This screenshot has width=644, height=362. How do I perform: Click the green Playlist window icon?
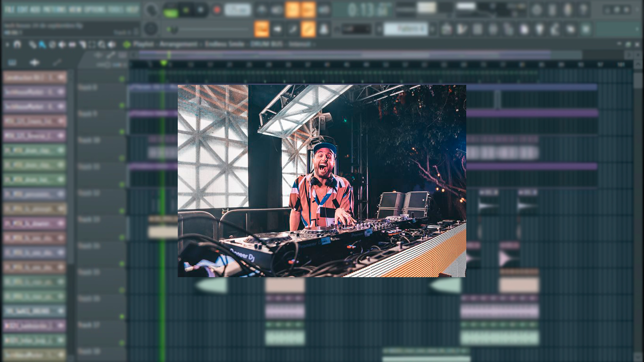click(126, 45)
